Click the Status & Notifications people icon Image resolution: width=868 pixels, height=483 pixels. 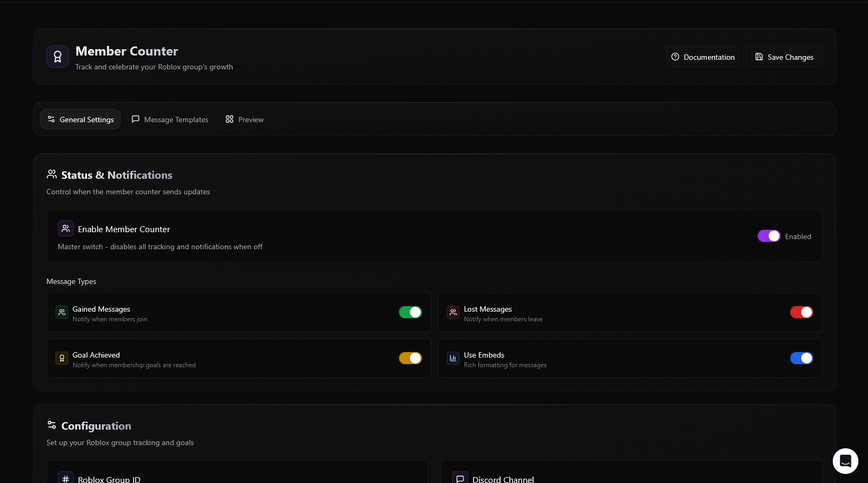pyautogui.click(x=52, y=174)
